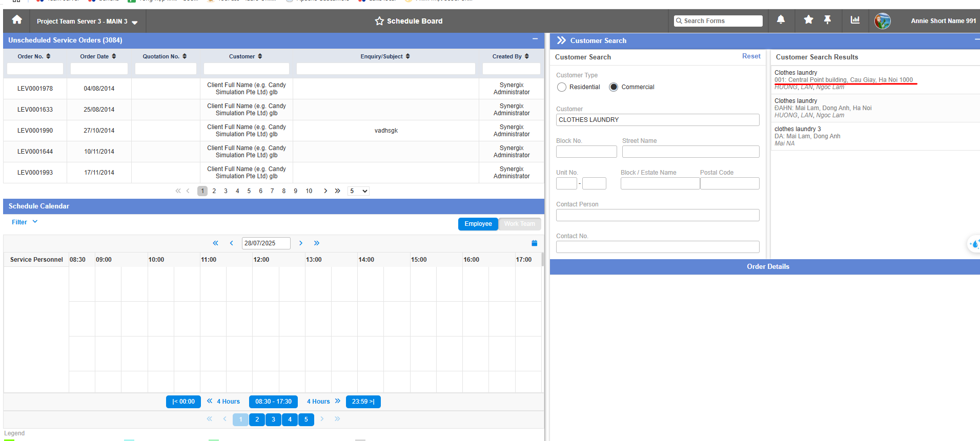The image size is (980, 441).
Task: Select order LEV0001978 row
Action: pos(274,89)
